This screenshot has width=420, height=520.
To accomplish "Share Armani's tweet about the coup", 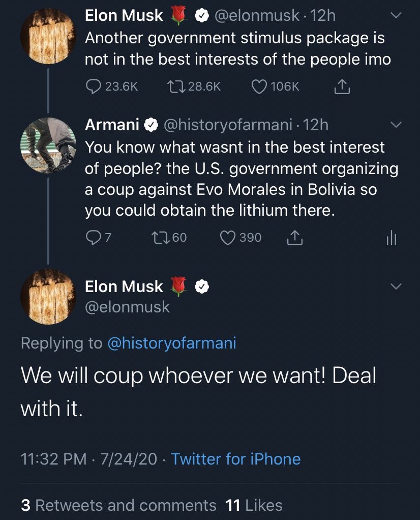I will click(294, 238).
